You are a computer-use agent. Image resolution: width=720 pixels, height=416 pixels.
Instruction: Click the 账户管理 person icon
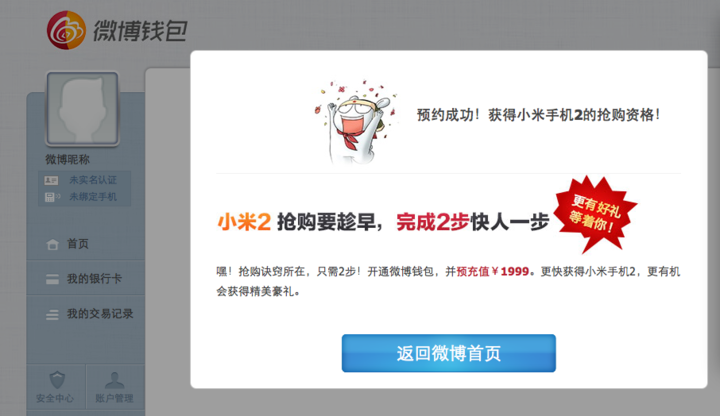point(114,380)
